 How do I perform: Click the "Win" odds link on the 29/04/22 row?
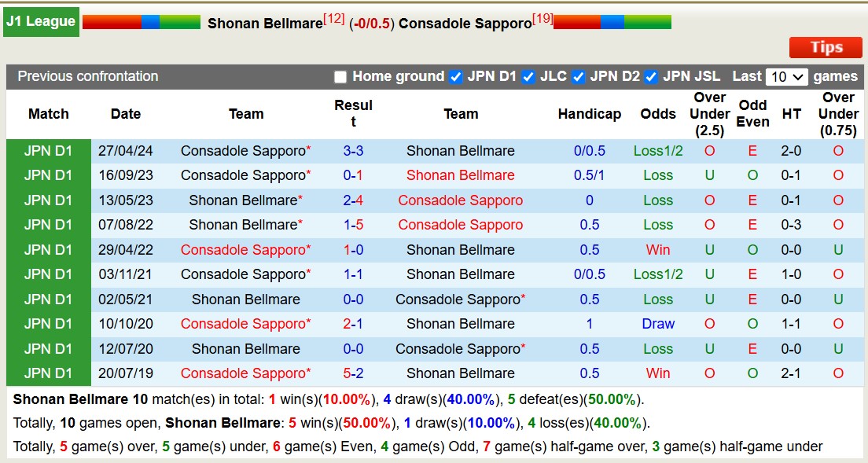pos(658,250)
